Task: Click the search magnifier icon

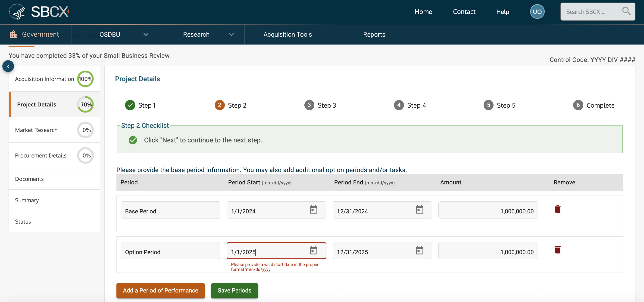Action: (x=626, y=11)
